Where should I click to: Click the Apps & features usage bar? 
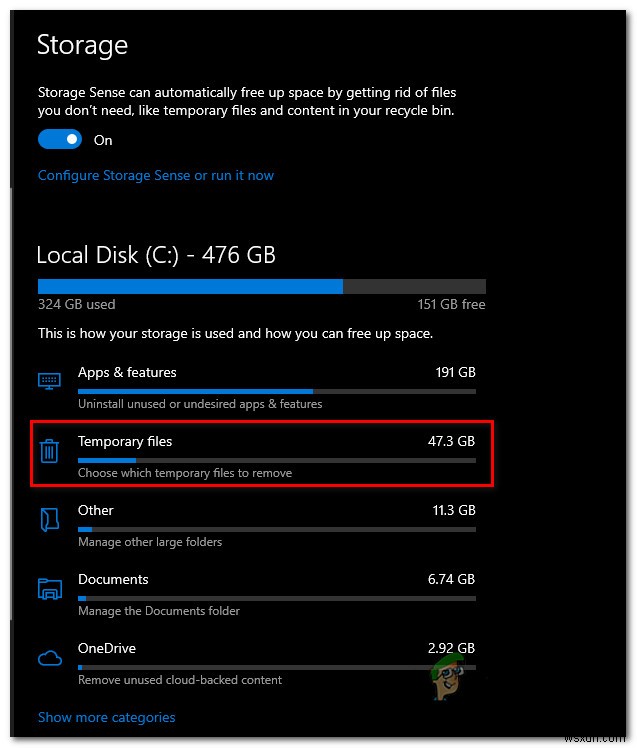coord(276,391)
